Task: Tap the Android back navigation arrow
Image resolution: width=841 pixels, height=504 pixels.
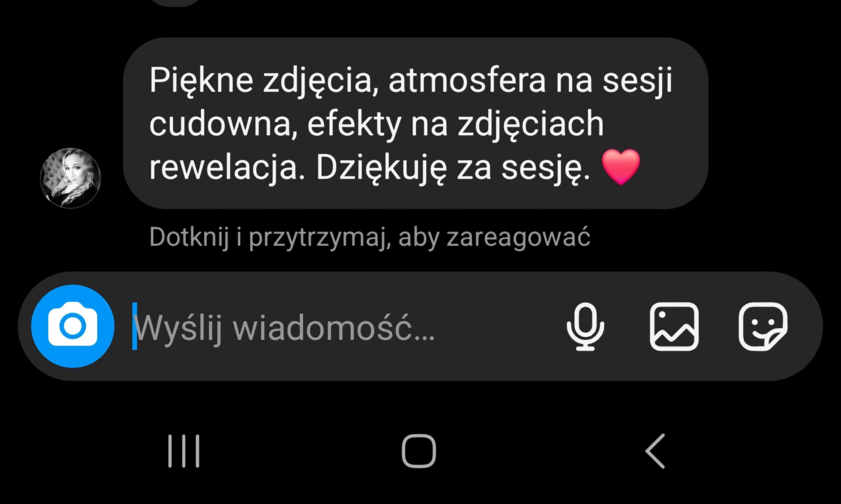Action: point(655,451)
